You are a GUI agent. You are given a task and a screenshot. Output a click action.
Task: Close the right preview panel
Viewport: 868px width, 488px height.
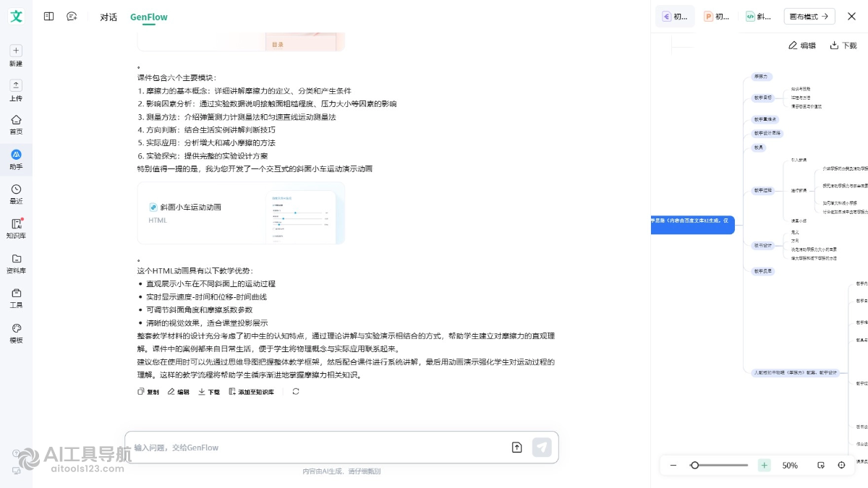(x=851, y=16)
